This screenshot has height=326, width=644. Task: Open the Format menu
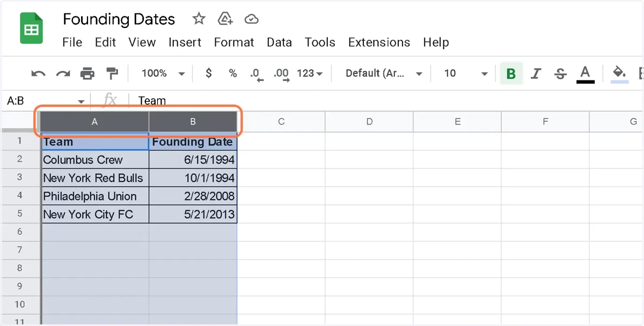(234, 42)
